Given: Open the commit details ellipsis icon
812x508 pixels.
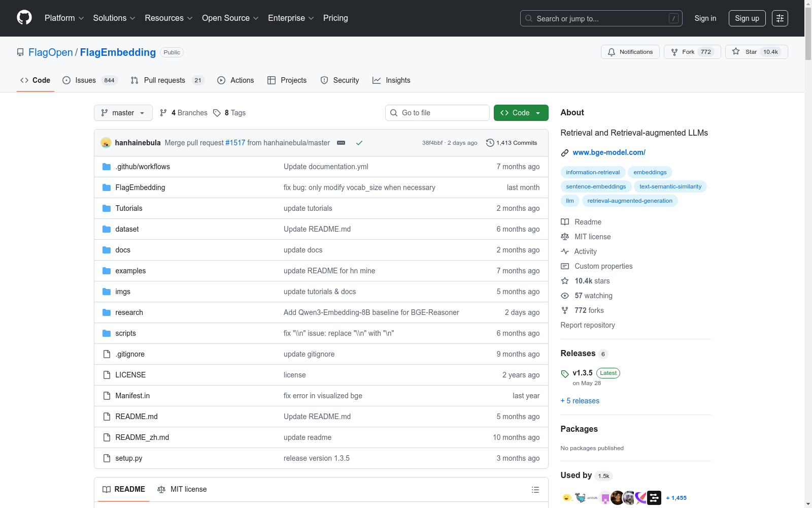Looking at the screenshot, I should [x=341, y=143].
